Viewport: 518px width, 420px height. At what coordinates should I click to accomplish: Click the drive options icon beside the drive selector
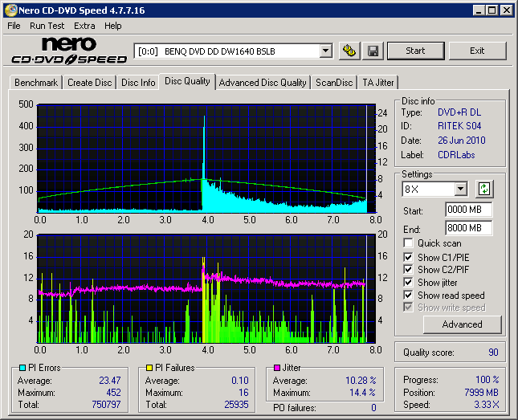click(349, 51)
